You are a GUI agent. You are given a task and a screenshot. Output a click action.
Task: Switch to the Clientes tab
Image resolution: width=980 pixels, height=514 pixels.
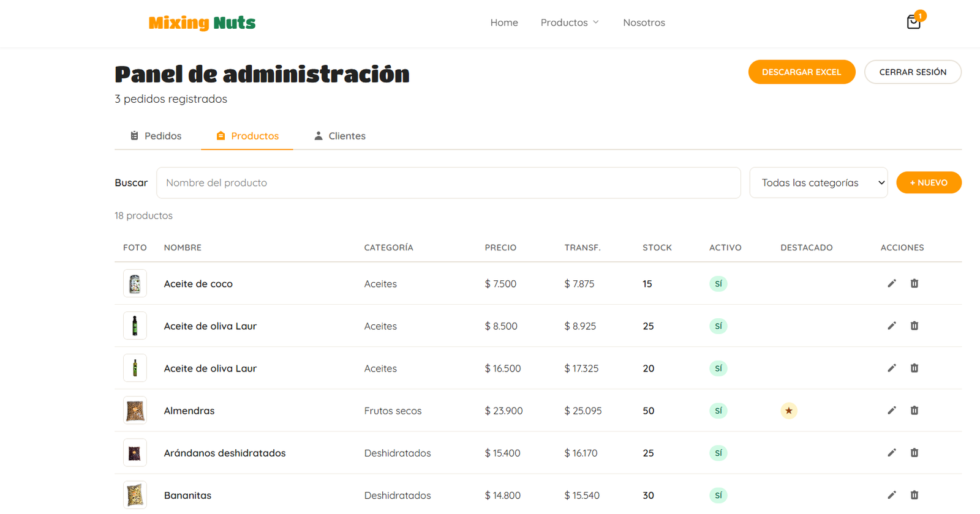[x=340, y=136]
